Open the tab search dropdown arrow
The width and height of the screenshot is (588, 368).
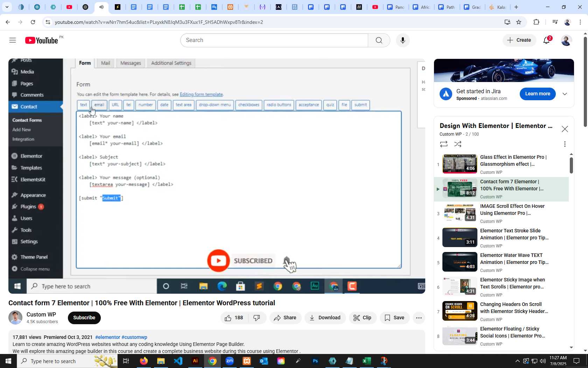coord(7,7)
